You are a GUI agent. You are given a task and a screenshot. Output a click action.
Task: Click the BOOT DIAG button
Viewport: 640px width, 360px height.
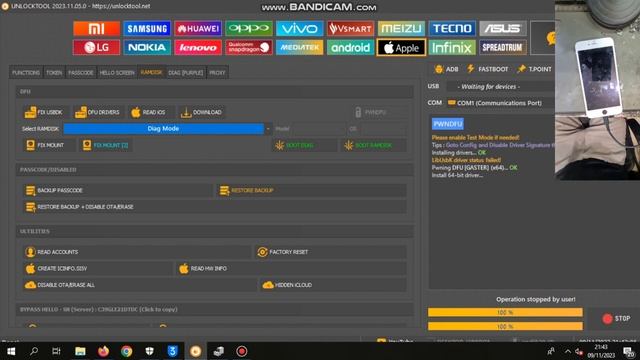pos(304,145)
